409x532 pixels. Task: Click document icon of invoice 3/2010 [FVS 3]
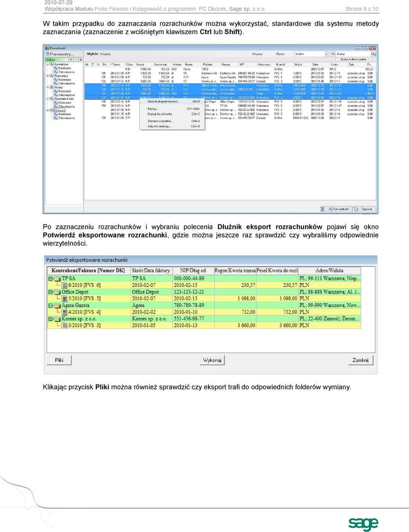[x=64, y=325]
